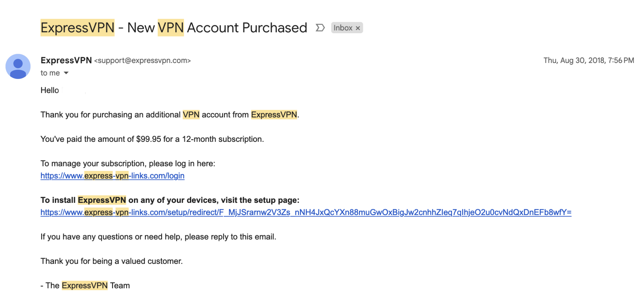The height and width of the screenshot is (308, 644).
Task: Click 'Thank you for purchasing an additional' sentence
Action: click(170, 115)
